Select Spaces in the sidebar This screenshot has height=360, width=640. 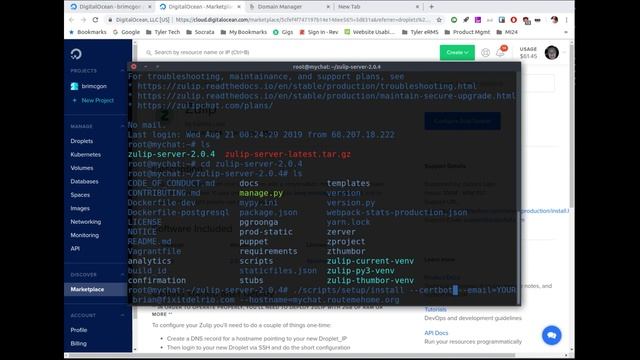click(x=80, y=195)
